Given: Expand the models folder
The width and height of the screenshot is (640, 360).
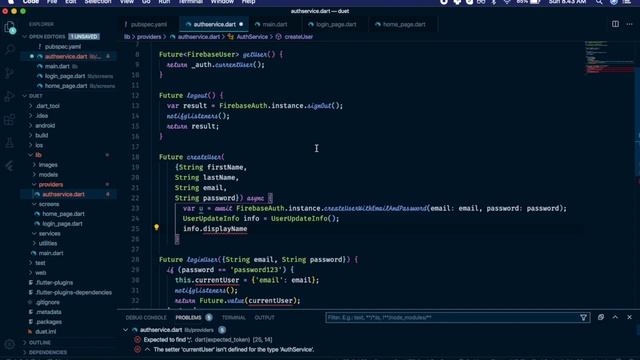Looking at the screenshot, I should tap(48, 175).
